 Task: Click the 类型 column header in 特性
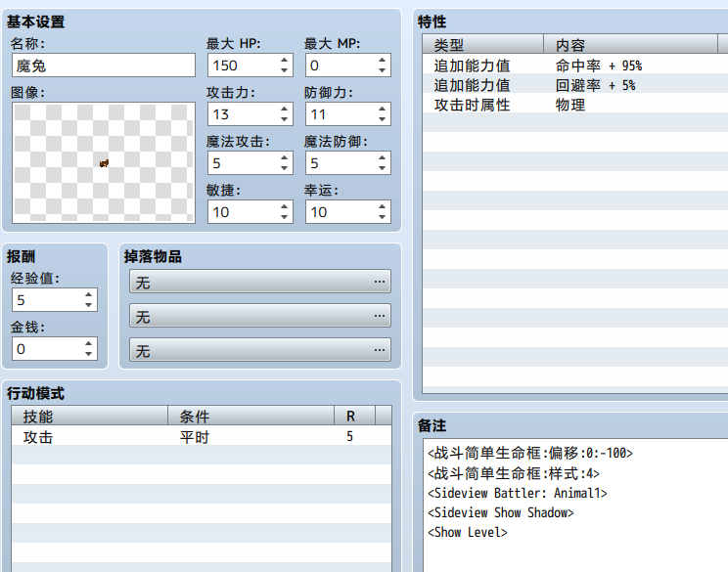coord(482,45)
